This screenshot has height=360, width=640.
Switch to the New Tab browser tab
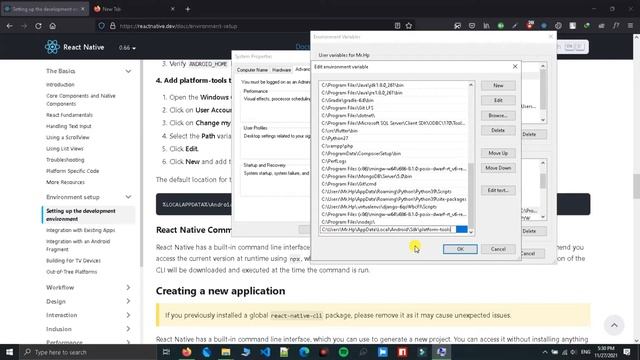135,9
